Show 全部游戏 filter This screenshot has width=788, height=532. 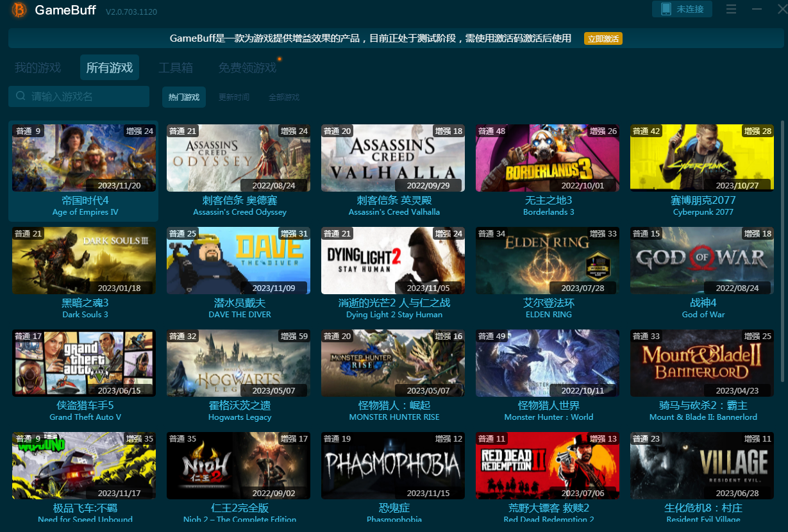[x=284, y=97]
